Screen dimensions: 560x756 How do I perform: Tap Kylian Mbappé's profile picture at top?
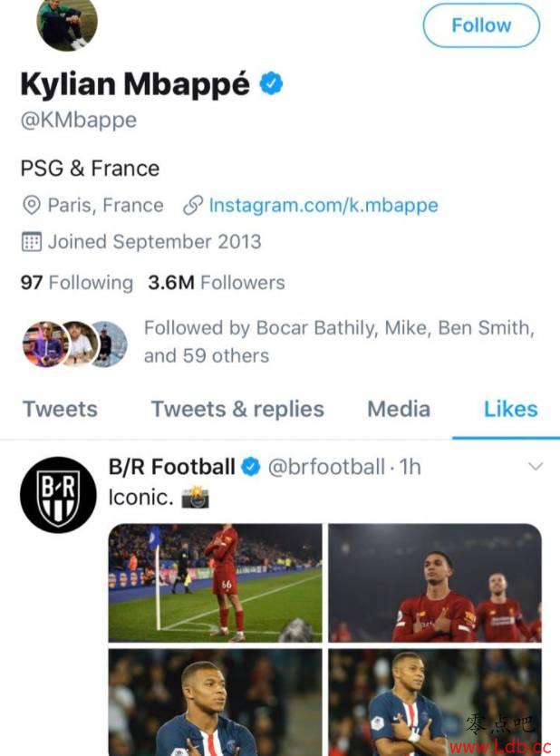coord(67,23)
